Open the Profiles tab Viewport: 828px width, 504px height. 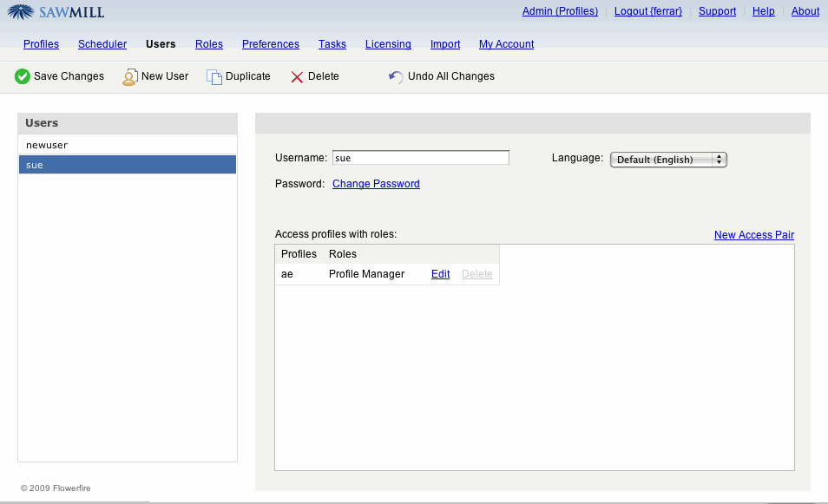click(41, 44)
